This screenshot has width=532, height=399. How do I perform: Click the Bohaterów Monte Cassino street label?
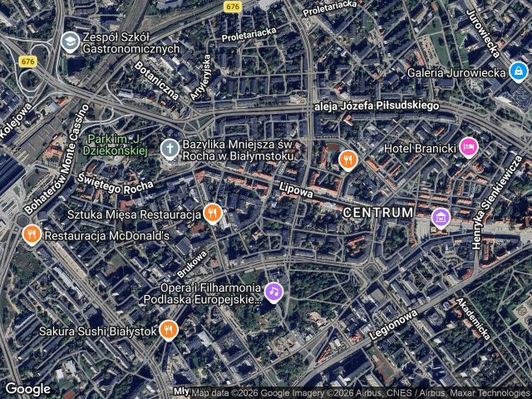[56, 160]
